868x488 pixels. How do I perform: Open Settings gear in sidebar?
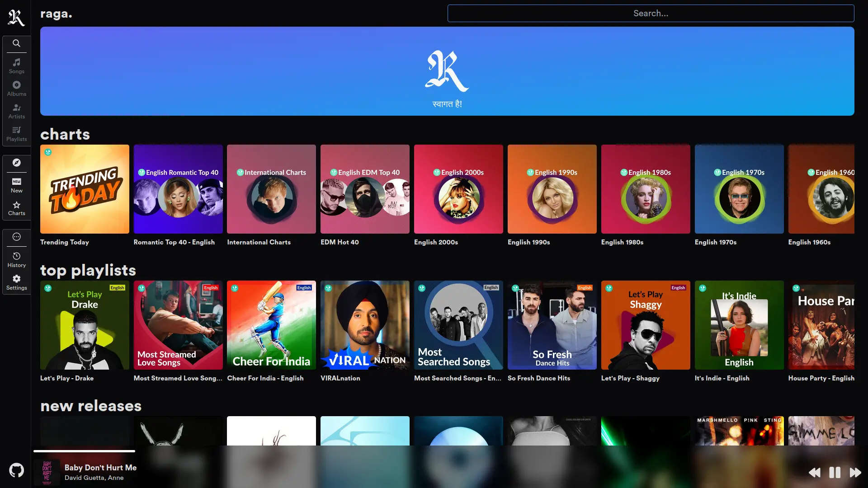coord(16,282)
